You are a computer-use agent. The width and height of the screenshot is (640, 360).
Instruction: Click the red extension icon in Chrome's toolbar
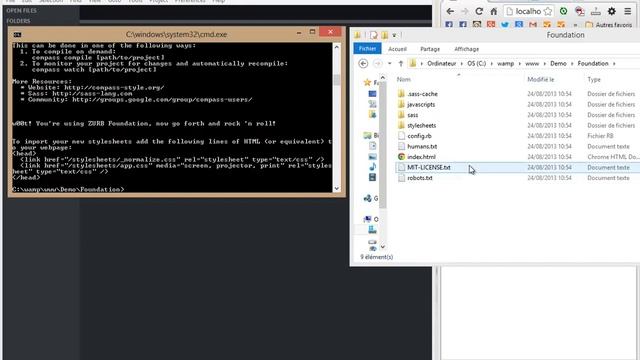580,11
